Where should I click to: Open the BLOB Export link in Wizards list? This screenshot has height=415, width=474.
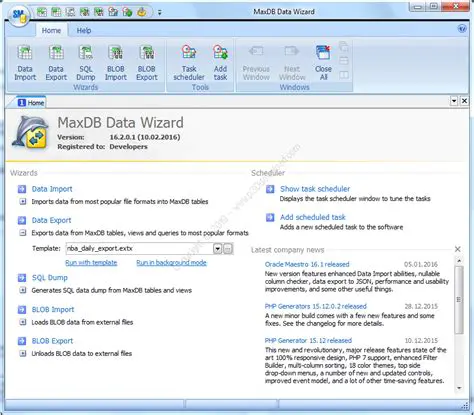[x=52, y=341]
